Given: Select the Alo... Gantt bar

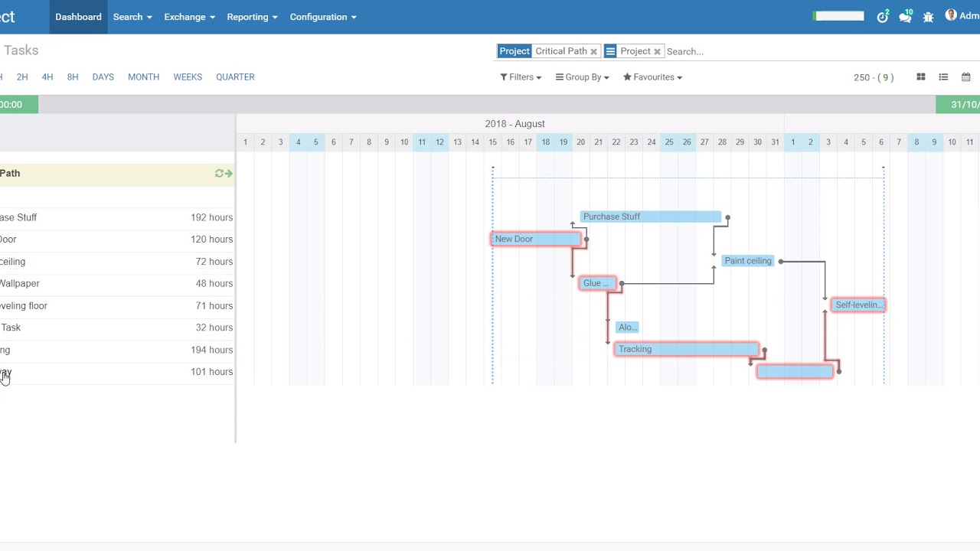Looking at the screenshot, I should tap(626, 327).
